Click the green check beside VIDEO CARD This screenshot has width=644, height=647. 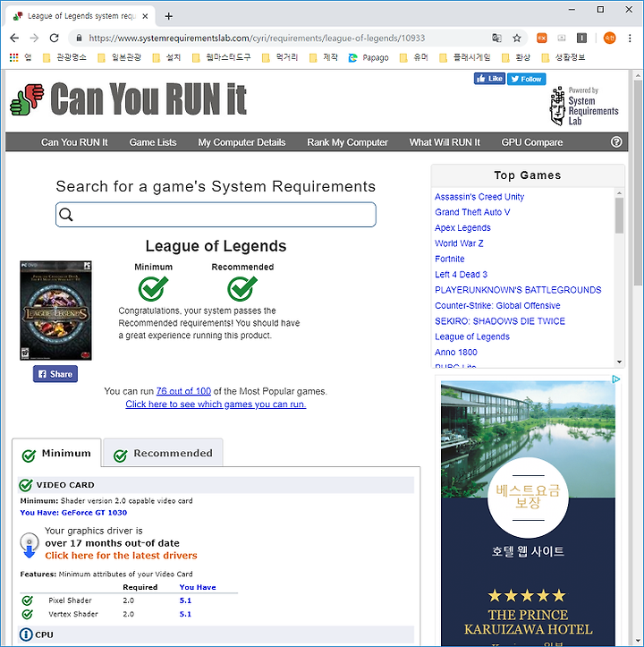[26, 485]
